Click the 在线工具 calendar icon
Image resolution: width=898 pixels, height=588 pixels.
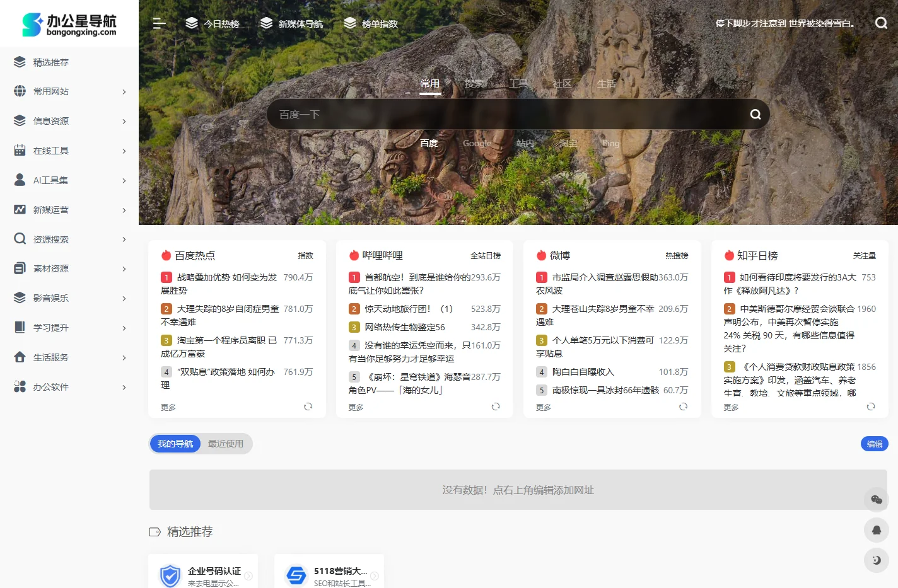20,150
